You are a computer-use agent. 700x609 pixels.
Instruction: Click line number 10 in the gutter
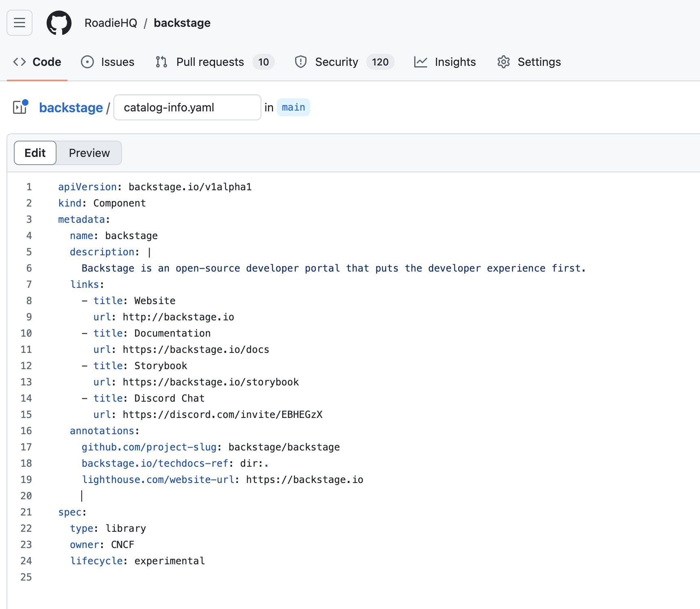click(26, 333)
